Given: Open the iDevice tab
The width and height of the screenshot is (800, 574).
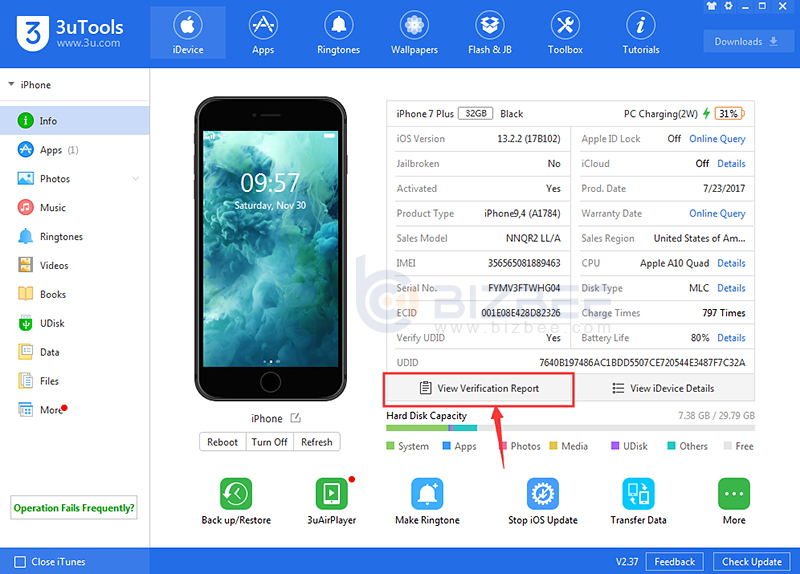Looking at the screenshot, I should pyautogui.click(x=188, y=33).
